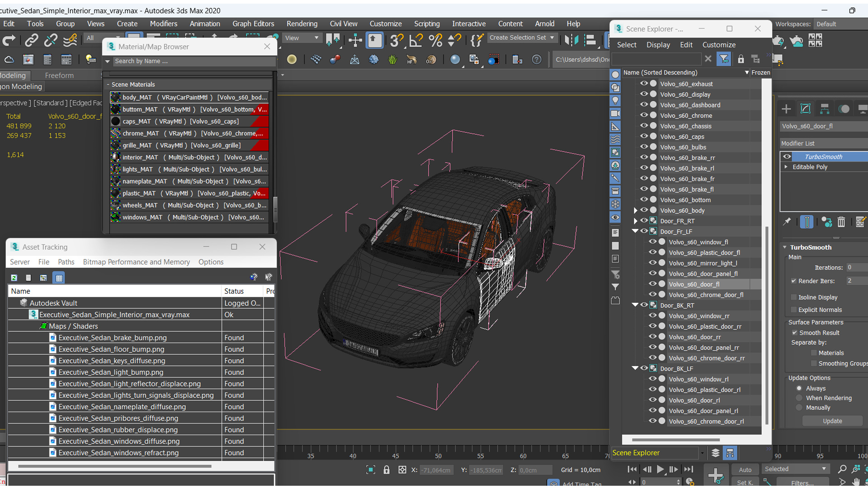The image size is (868, 488).
Task: Click the Configure Modifier Sets icon
Action: tap(860, 222)
